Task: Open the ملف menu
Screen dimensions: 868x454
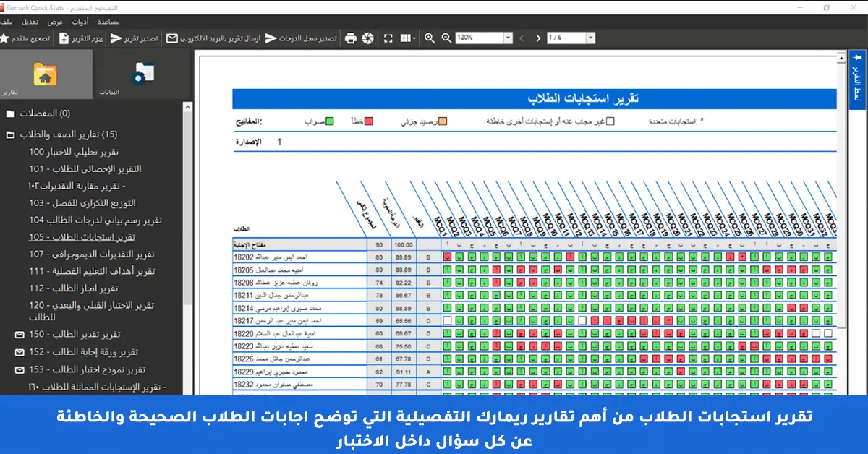Action: click(8, 22)
